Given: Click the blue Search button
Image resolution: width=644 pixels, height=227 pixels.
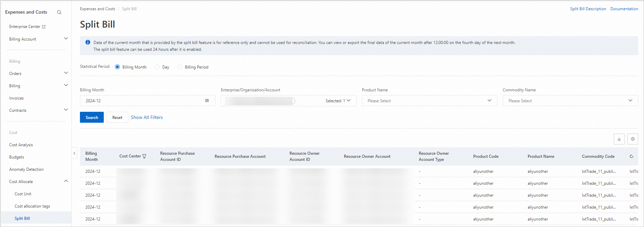Looking at the screenshot, I should click(92, 117).
